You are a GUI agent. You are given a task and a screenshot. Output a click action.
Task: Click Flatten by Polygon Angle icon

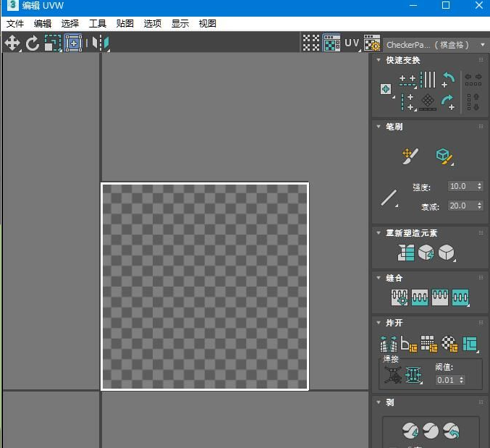(x=409, y=344)
